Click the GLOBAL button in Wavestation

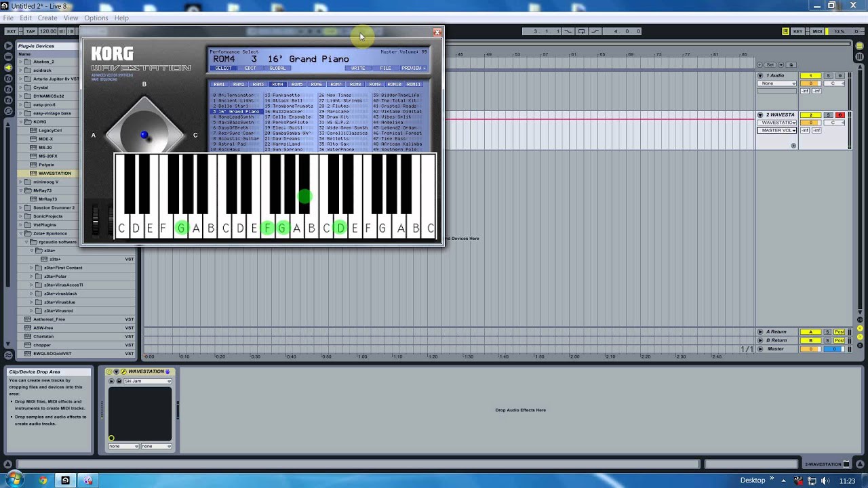(x=277, y=68)
